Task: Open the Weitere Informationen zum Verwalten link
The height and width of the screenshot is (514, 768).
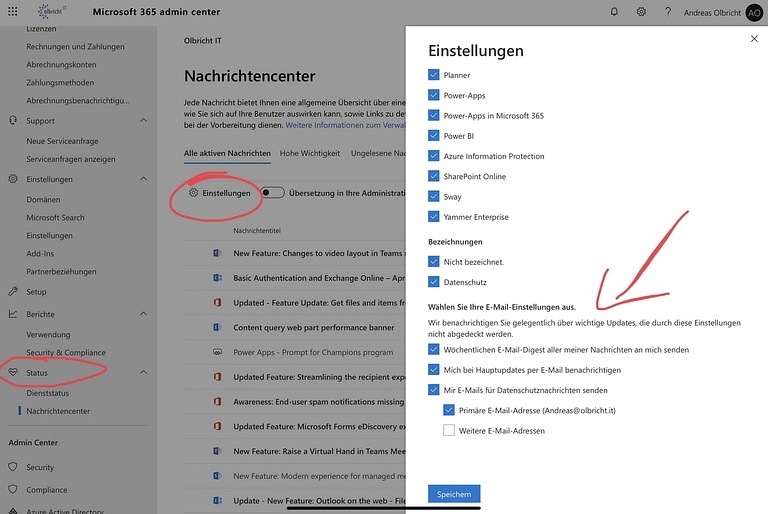Action: 346,125
